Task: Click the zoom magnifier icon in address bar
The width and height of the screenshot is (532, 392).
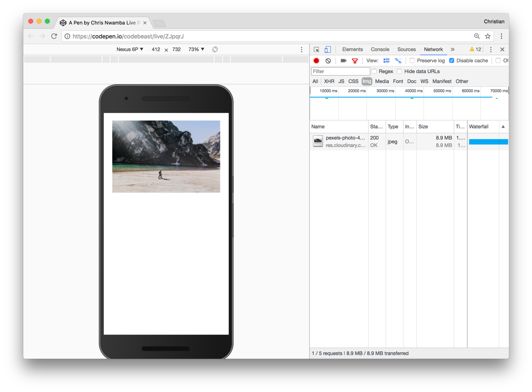Action: (477, 36)
